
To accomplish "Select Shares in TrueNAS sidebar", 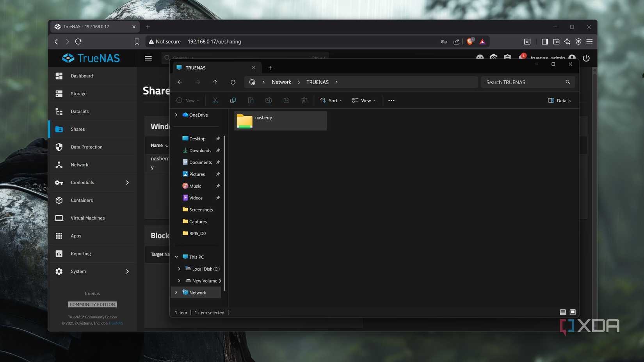I will point(93,129).
